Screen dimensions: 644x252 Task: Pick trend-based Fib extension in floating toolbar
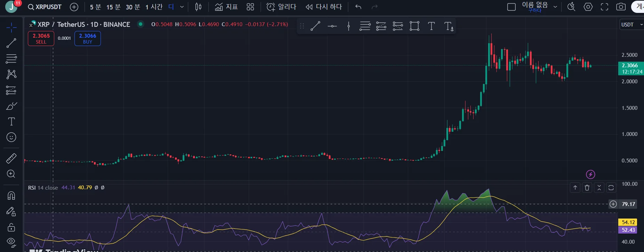[381, 26]
